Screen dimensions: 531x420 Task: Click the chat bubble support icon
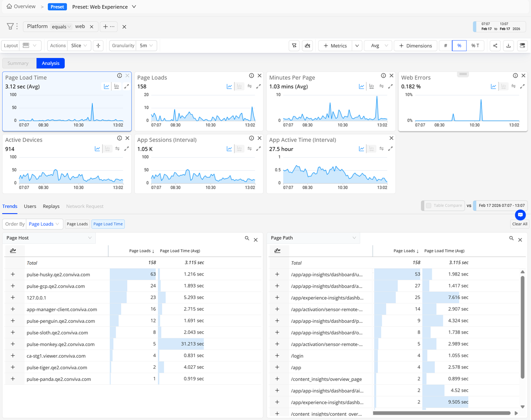pos(520,215)
